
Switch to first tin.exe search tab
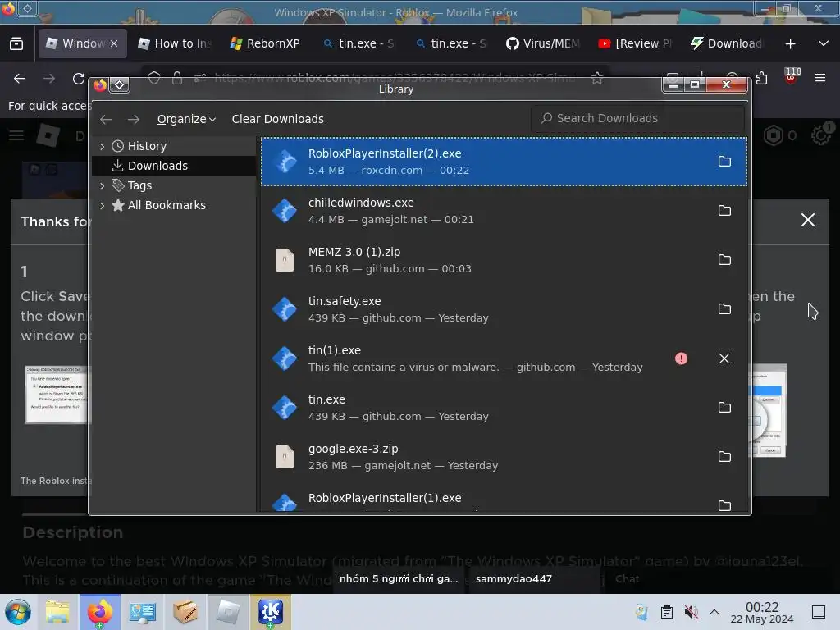point(358,43)
